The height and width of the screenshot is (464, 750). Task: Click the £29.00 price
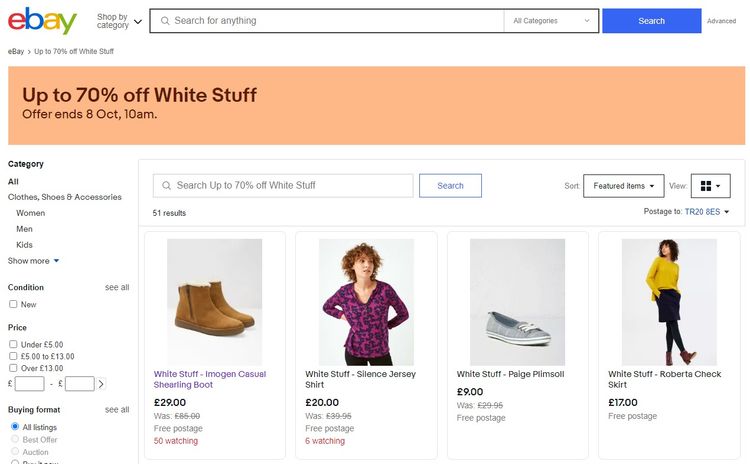point(170,403)
